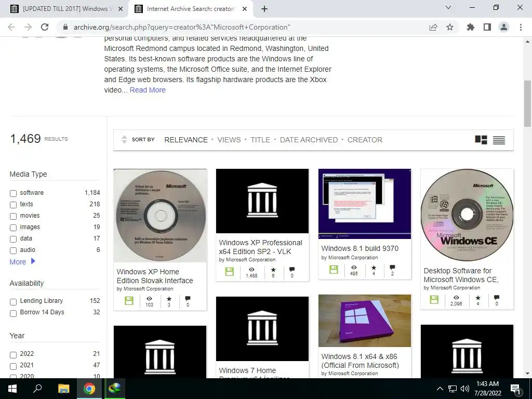This screenshot has height=399, width=532.
Task: Open Windows Start menu
Action: click(12, 389)
